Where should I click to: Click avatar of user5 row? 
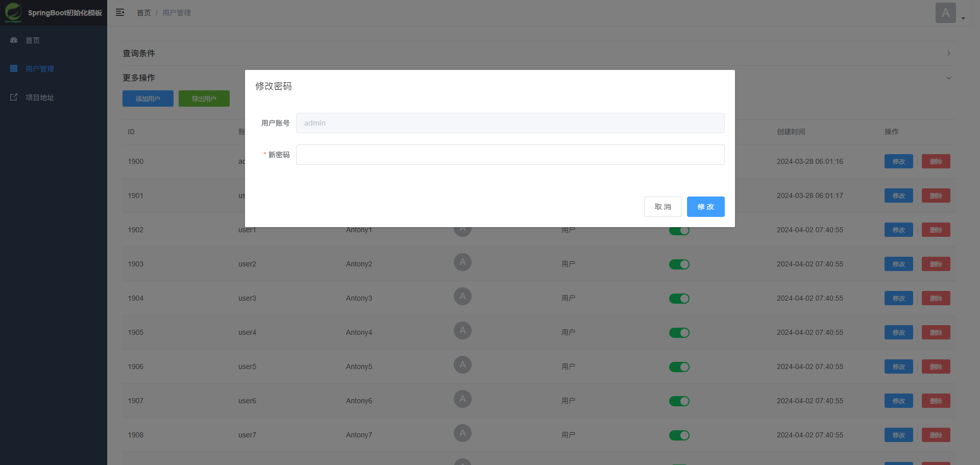[x=462, y=365]
